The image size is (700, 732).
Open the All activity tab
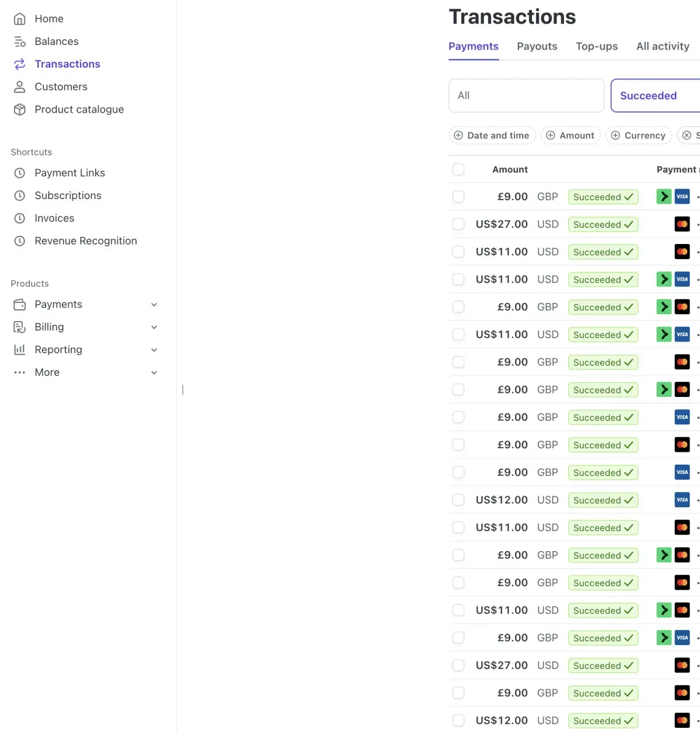pos(663,47)
